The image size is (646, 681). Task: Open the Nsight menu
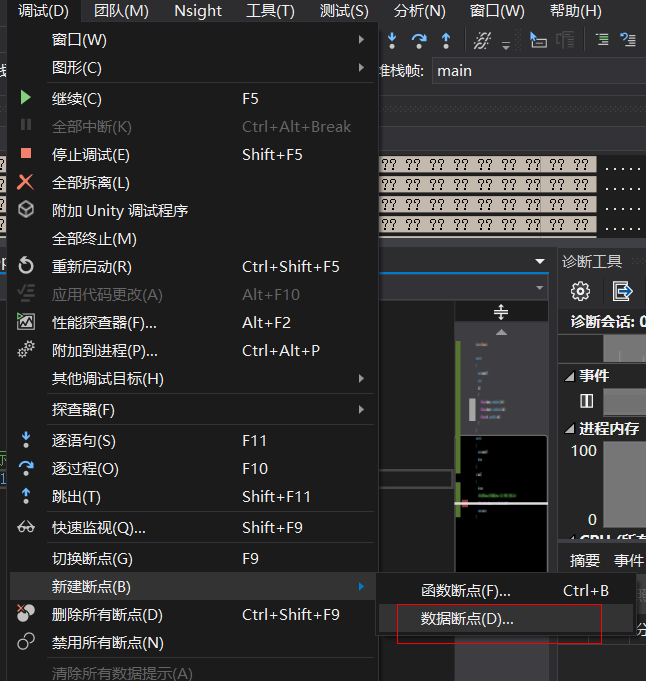pyautogui.click(x=198, y=11)
